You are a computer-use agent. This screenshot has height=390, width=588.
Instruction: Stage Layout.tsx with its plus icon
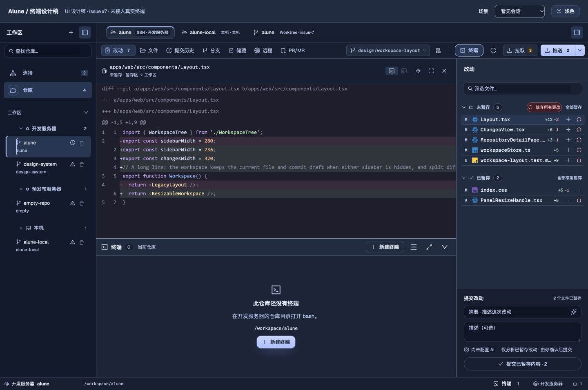(568, 120)
